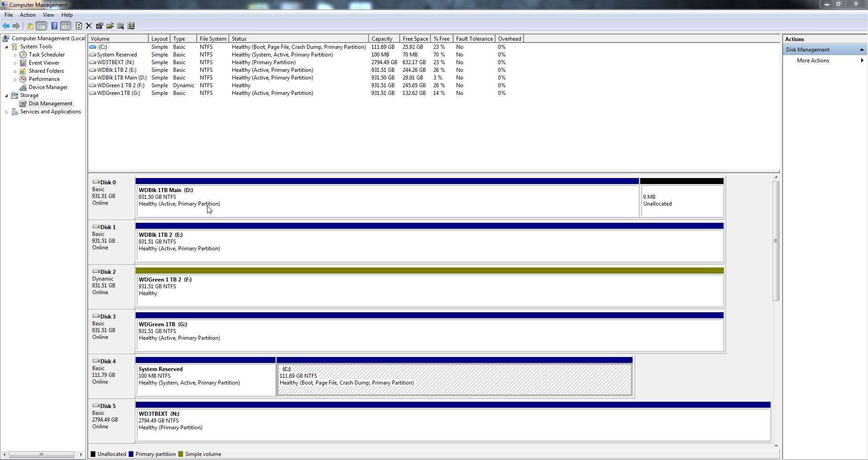This screenshot has width=868, height=460.
Task: Click the rightmost settings toolbar icon
Action: 132,26
